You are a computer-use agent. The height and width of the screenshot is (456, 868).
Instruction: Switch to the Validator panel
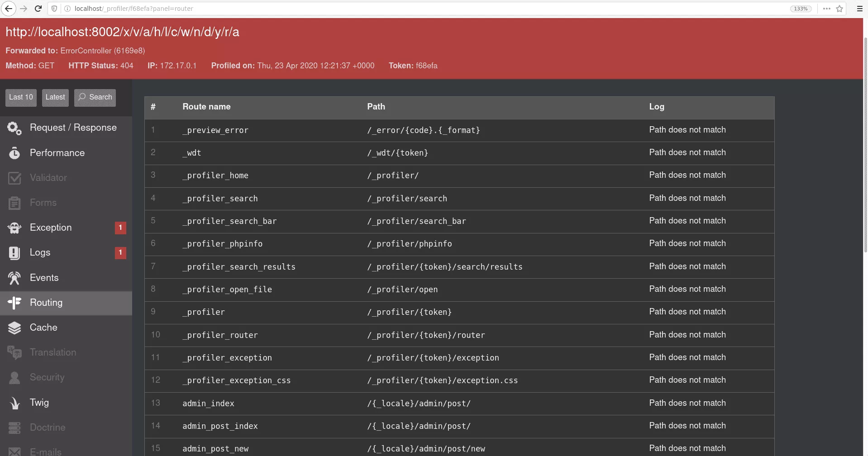(48, 178)
